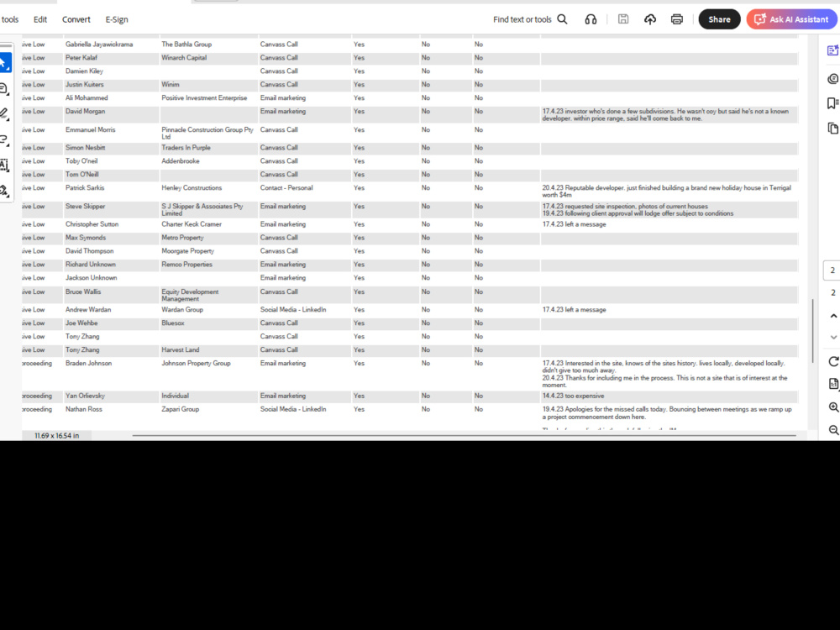Click Social Media - LinkedIn in Andrew Wardan row

point(293,310)
